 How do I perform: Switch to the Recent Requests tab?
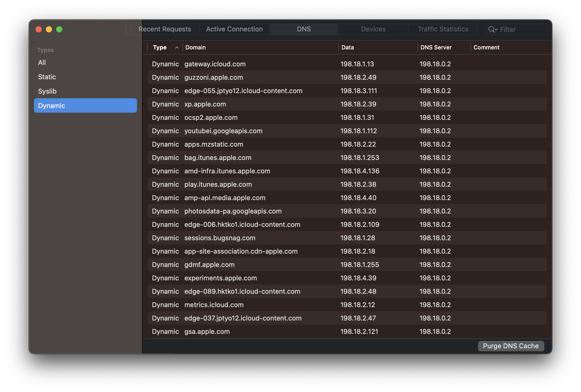165,29
